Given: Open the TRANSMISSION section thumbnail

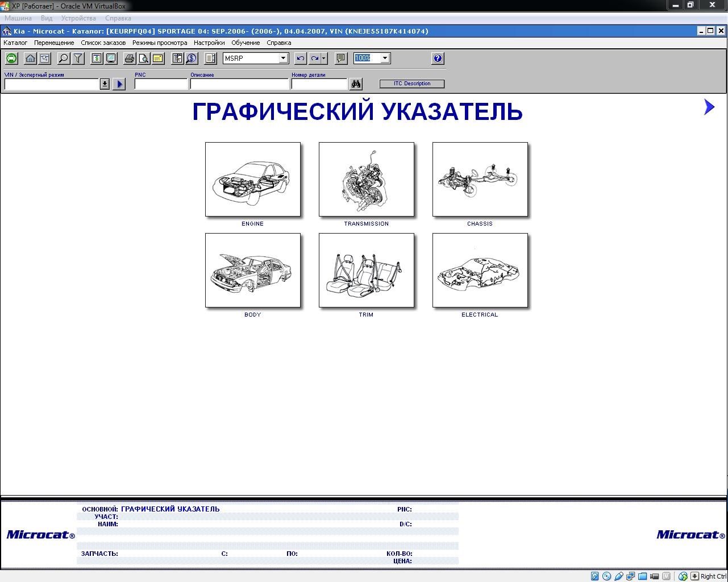Looking at the screenshot, I should coord(367,180).
